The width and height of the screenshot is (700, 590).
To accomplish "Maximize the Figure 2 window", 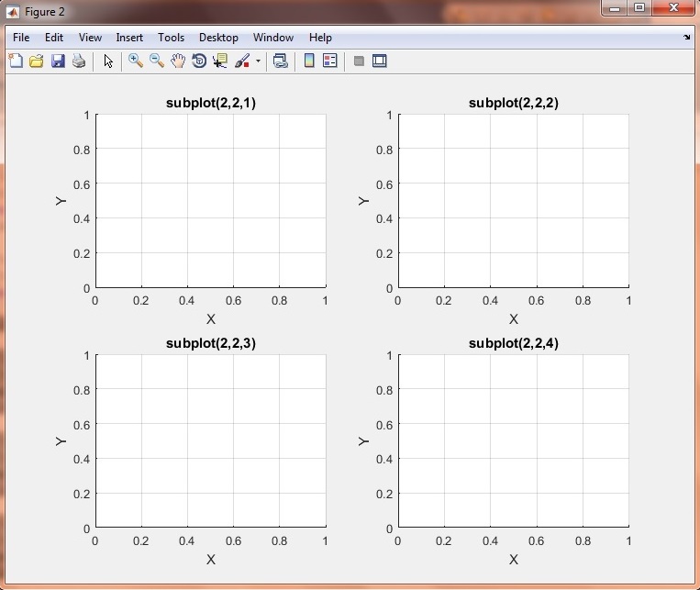I will 639,7.
